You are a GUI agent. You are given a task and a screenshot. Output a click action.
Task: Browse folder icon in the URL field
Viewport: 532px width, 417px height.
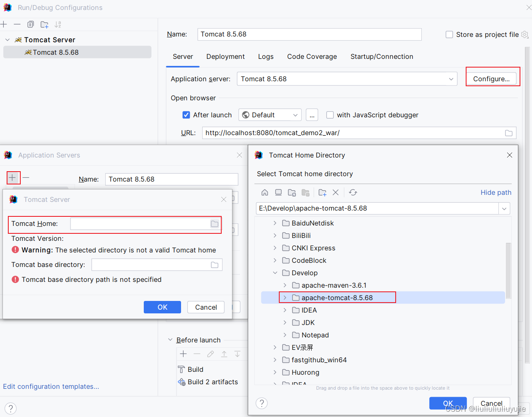pos(509,133)
